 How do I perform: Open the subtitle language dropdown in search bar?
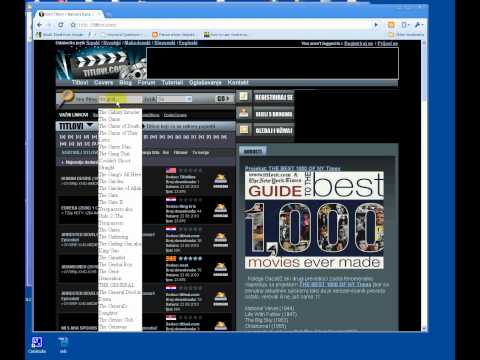click(175, 99)
